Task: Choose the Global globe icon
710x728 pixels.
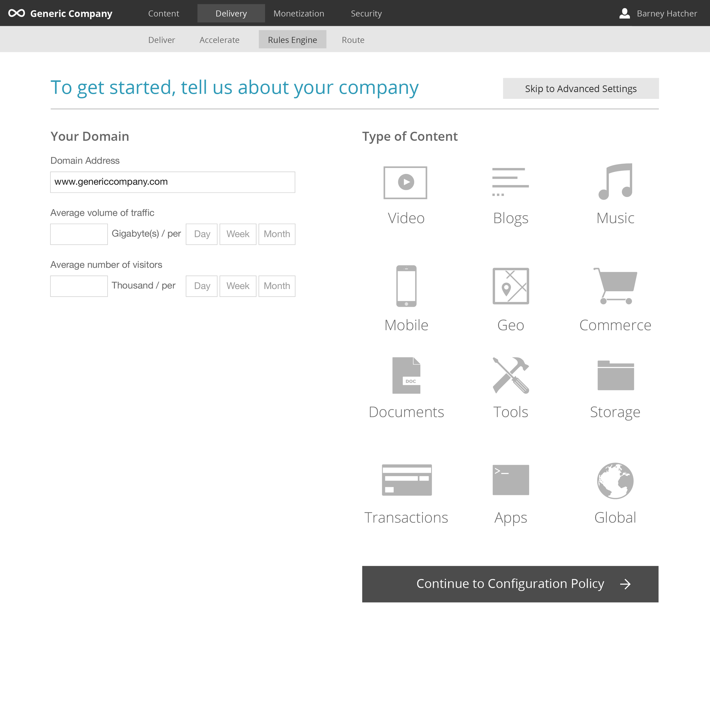Action: pos(615,481)
